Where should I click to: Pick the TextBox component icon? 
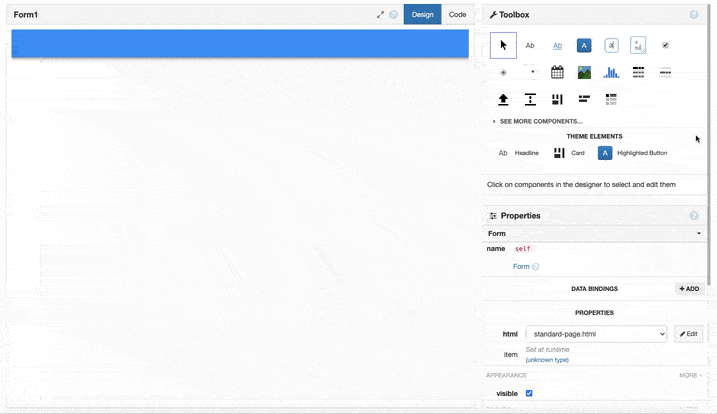611,45
